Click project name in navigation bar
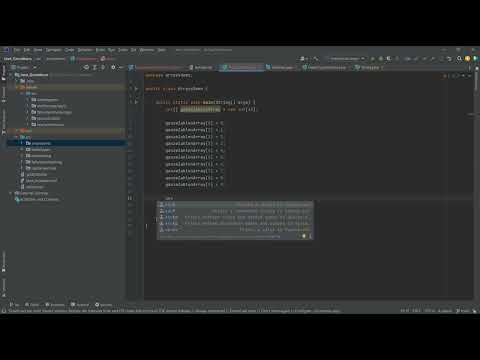480x360 pixels. click(x=18, y=59)
